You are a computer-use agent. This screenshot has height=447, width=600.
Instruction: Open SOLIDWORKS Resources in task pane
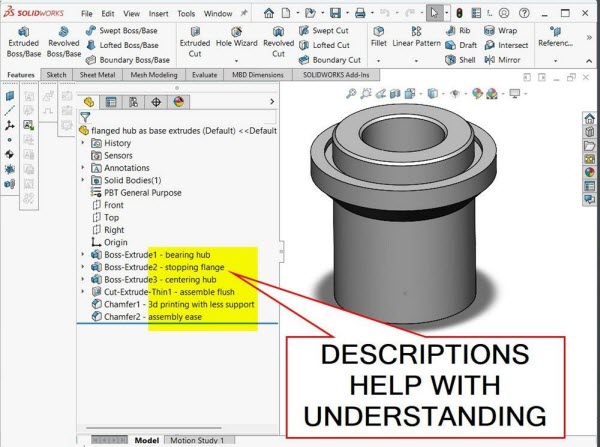pos(589,118)
